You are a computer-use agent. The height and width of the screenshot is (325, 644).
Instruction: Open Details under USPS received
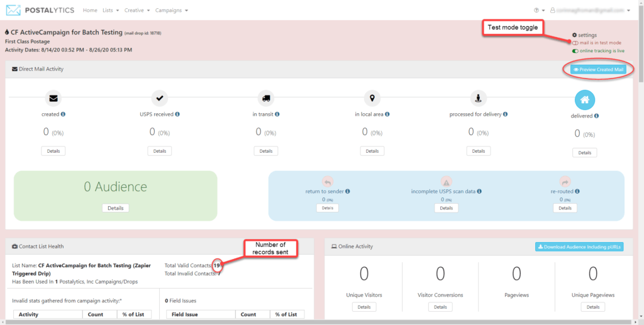click(x=160, y=151)
